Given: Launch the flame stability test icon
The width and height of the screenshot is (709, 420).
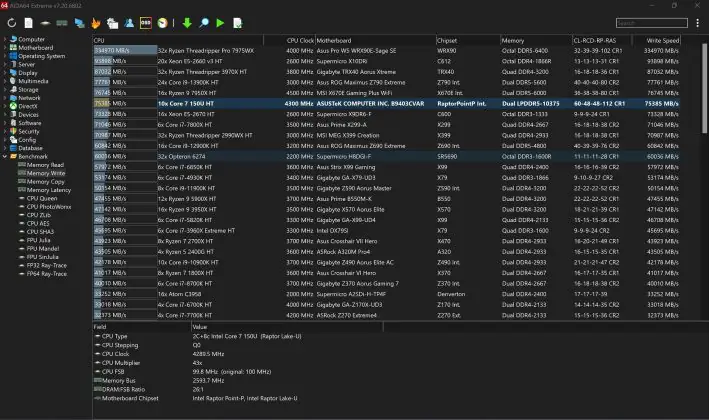Looking at the screenshot, I should (95, 23).
